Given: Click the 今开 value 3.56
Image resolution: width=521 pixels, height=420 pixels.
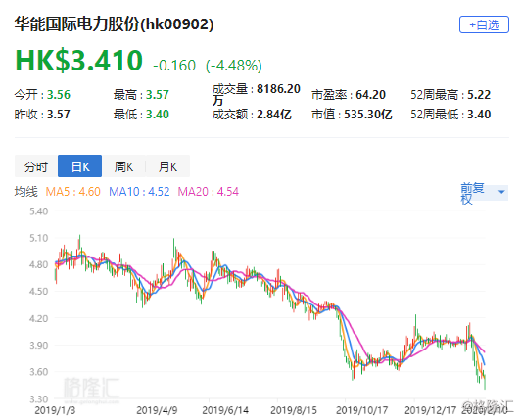Looking at the screenshot, I should 59,95.
